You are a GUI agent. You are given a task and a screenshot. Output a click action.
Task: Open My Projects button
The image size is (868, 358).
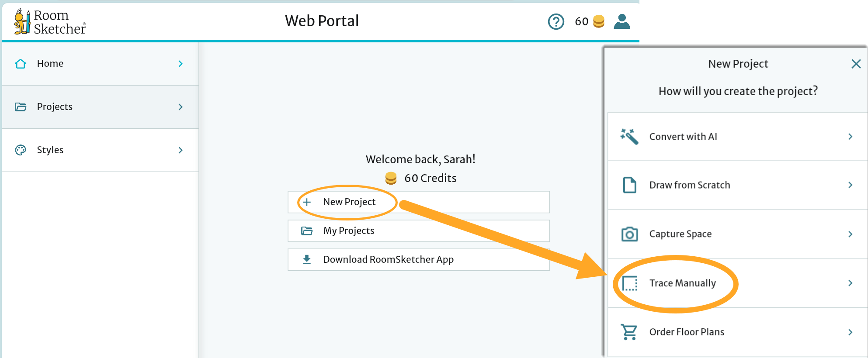(x=419, y=231)
